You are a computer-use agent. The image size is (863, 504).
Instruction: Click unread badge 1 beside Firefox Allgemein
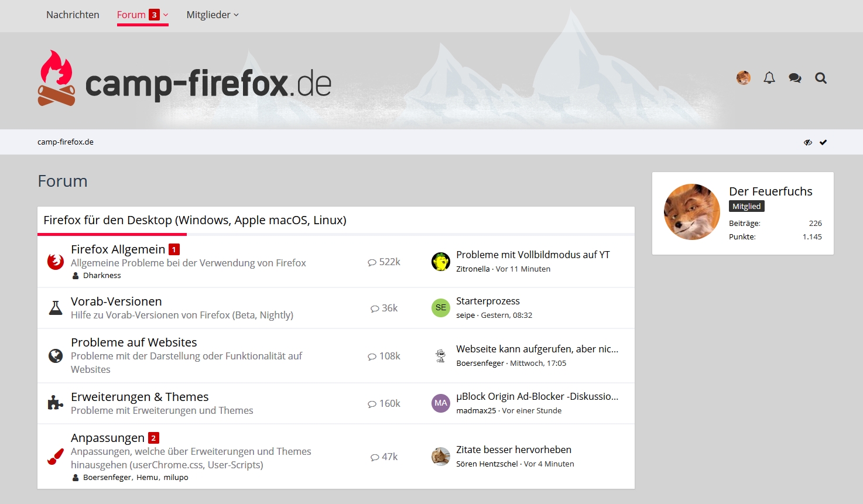(x=174, y=249)
